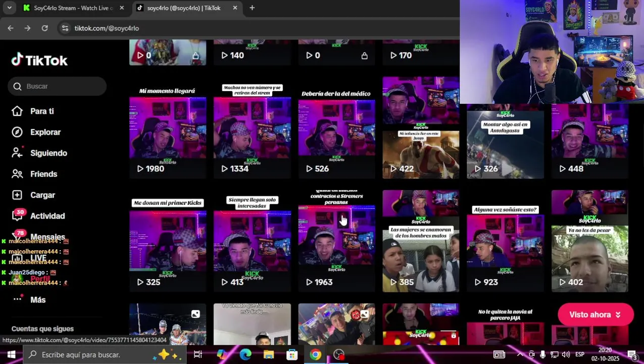
Task: Open File Explorer from the taskbar
Action: (x=268, y=355)
